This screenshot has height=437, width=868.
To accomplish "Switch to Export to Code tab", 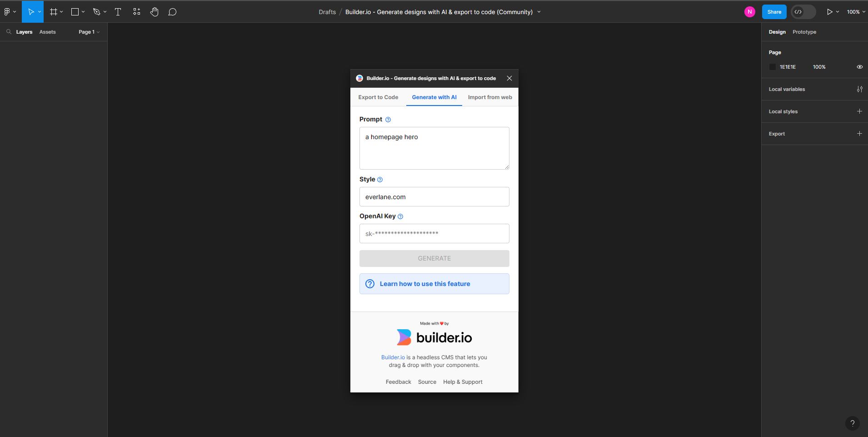I will click(378, 97).
